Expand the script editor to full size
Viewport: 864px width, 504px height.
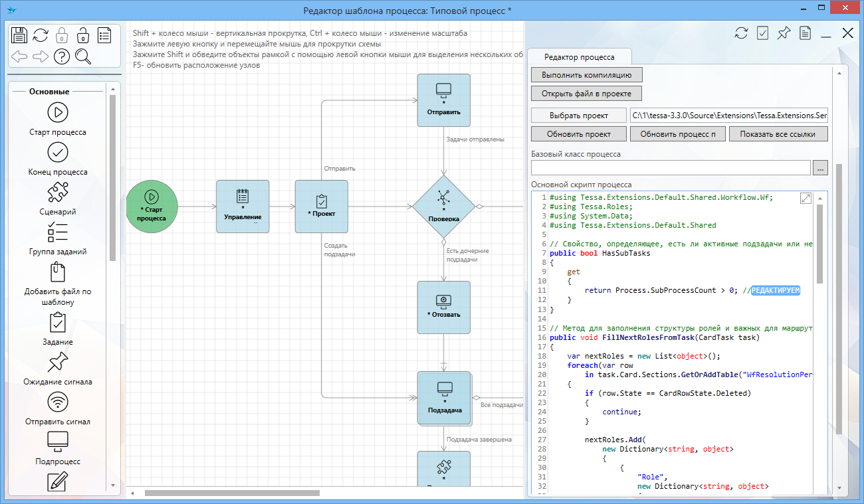tap(806, 198)
